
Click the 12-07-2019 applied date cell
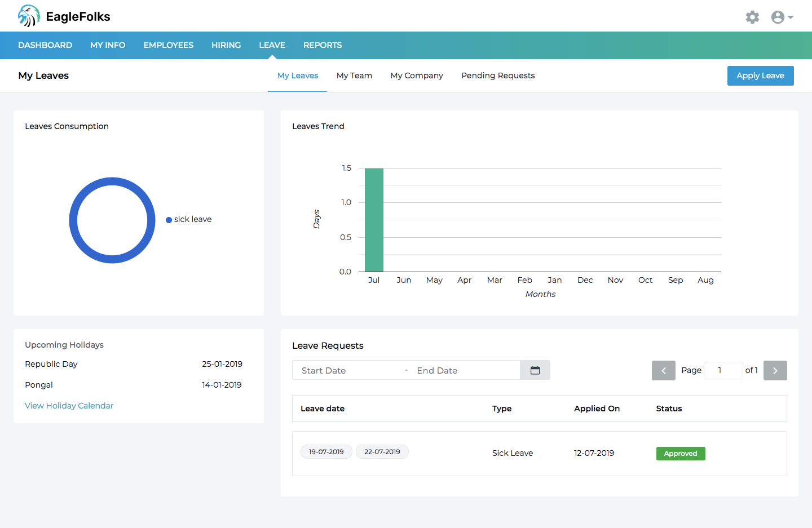pyautogui.click(x=594, y=453)
